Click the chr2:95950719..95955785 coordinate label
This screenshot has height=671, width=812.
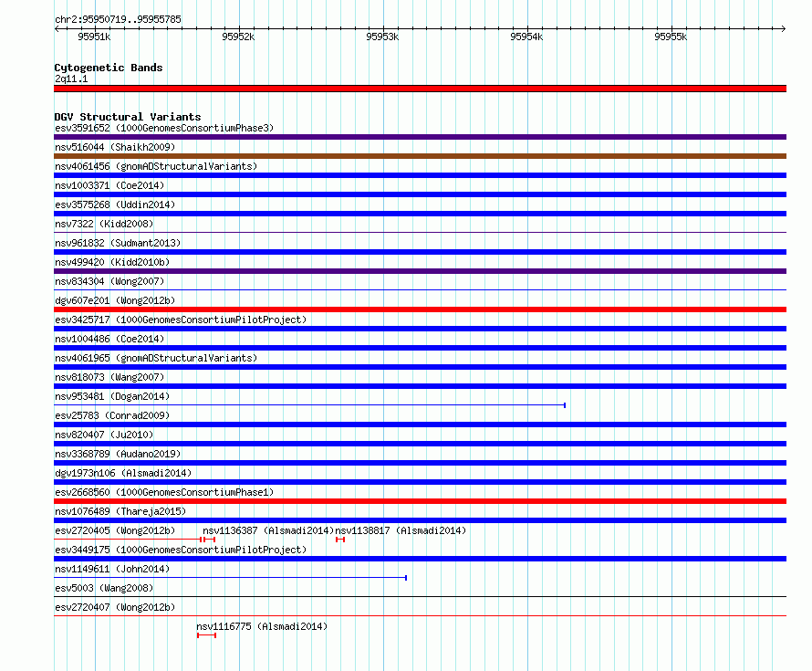point(118,19)
